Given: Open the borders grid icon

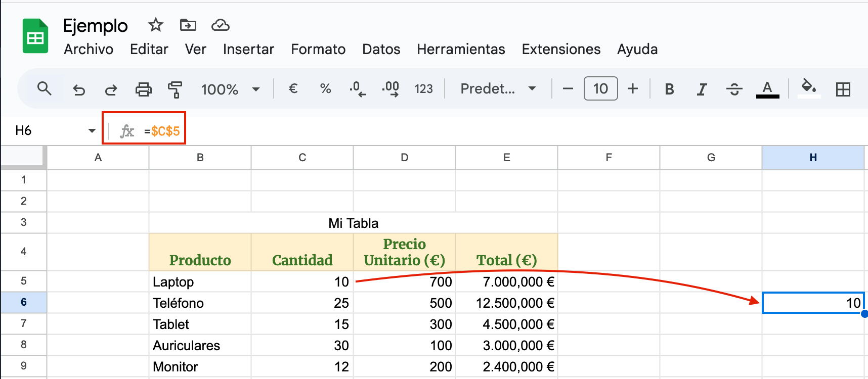Looking at the screenshot, I should pos(843,89).
